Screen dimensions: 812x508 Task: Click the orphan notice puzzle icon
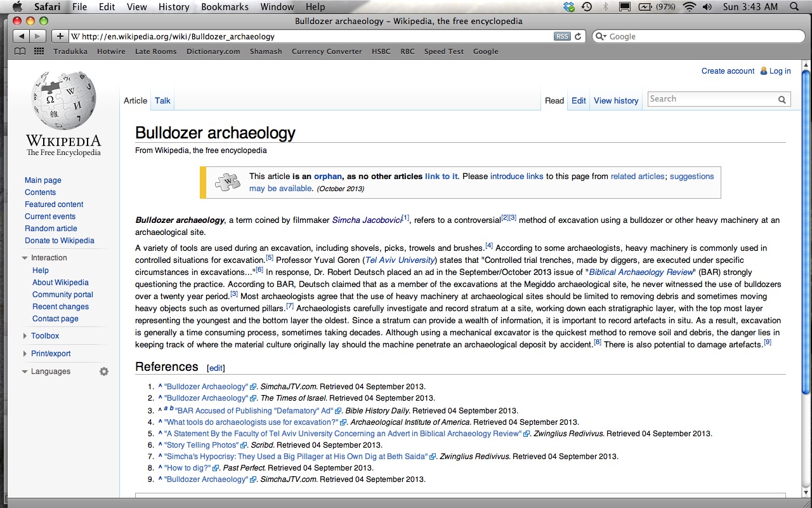point(227,182)
